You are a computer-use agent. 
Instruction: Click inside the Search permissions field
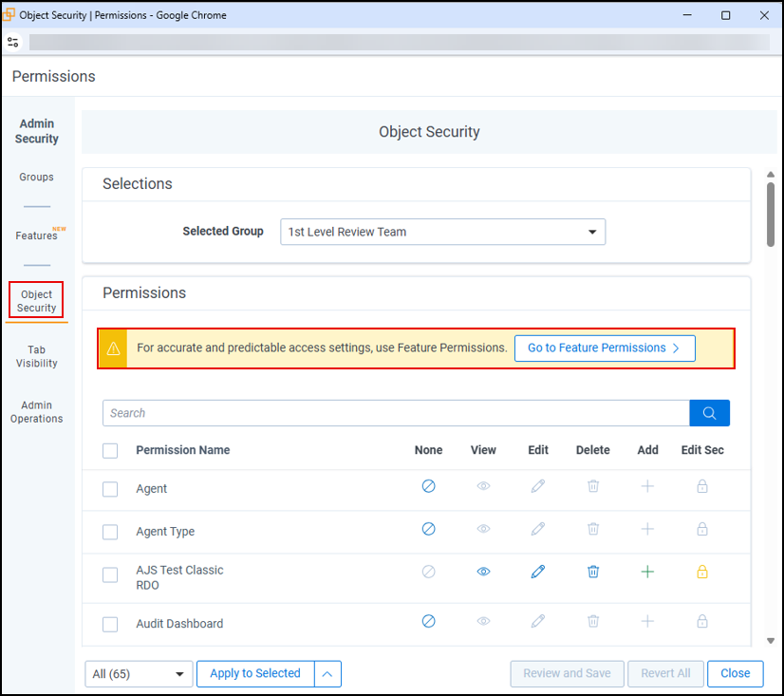380,412
